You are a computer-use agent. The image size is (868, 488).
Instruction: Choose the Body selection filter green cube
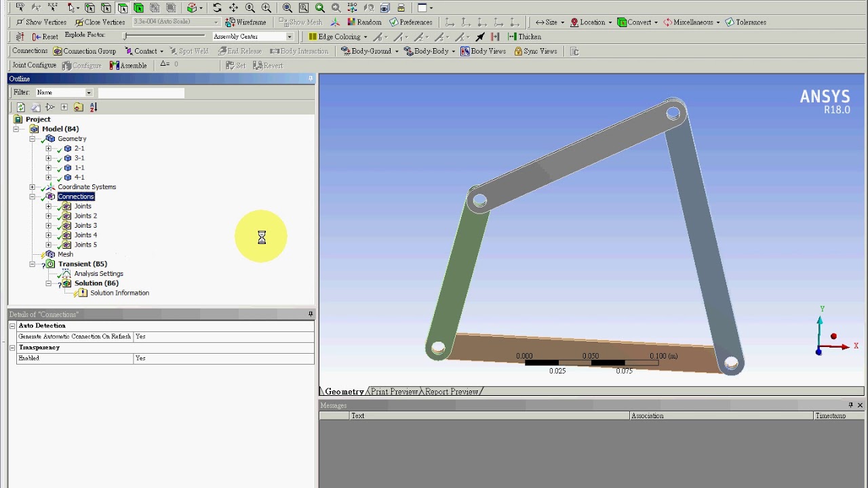coord(138,7)
